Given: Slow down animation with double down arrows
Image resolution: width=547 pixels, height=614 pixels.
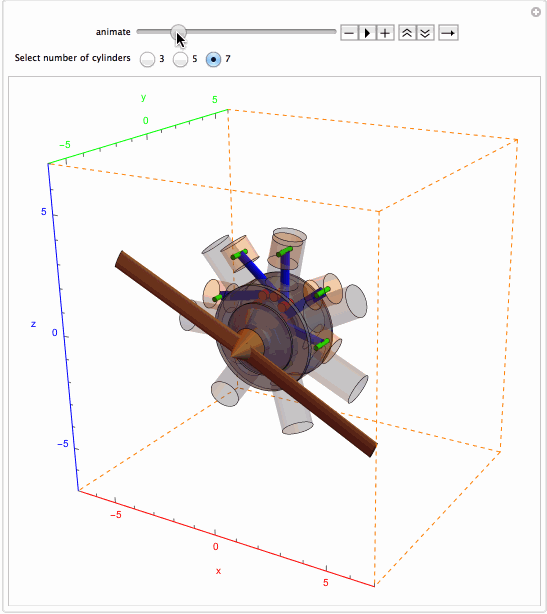Looking at the screenshot, I should (x=425, y=33).
